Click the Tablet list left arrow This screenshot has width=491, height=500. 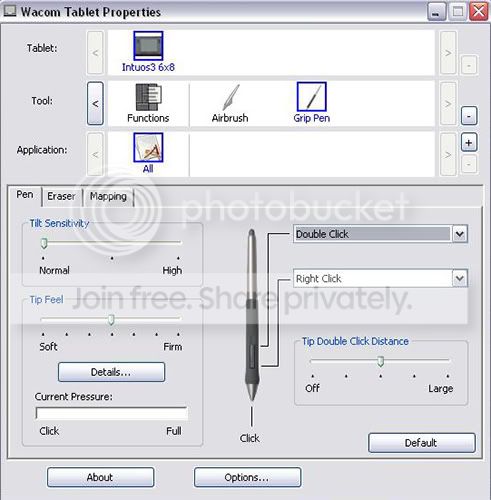point(95,53)
